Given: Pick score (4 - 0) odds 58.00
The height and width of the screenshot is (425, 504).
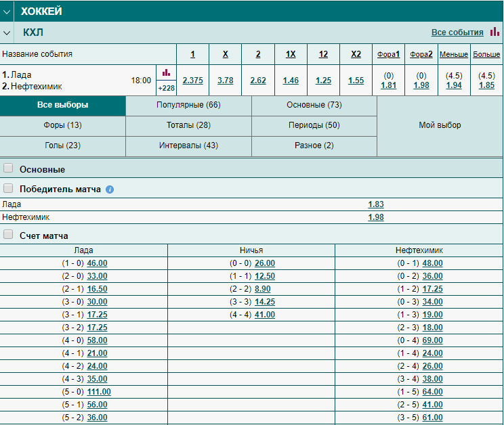Looking at the screenshot, I should [97, 340].
